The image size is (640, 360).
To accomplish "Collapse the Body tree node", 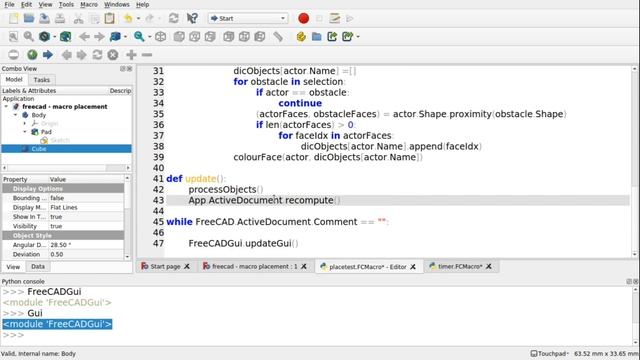I will 16,115.
